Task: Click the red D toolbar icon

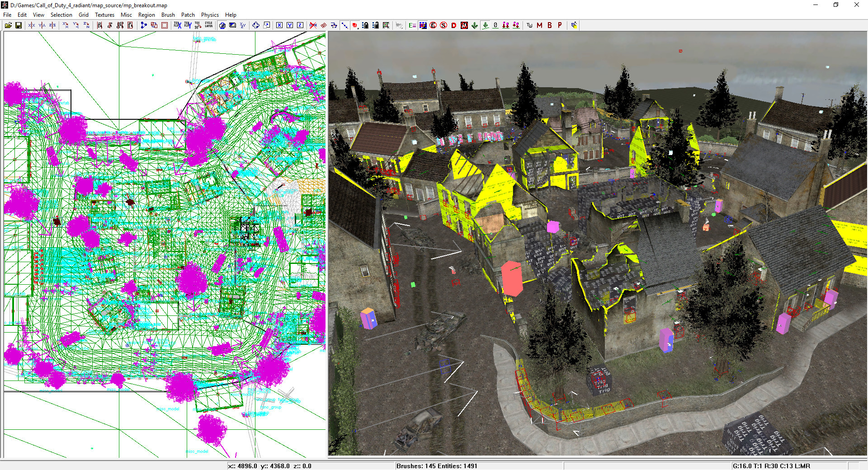Action: pyautogui.click(x=453, y=25)
